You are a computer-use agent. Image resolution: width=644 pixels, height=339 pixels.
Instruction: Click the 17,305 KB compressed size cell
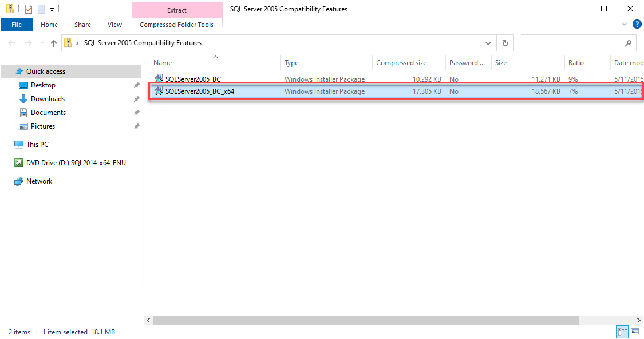click(426, 91)
